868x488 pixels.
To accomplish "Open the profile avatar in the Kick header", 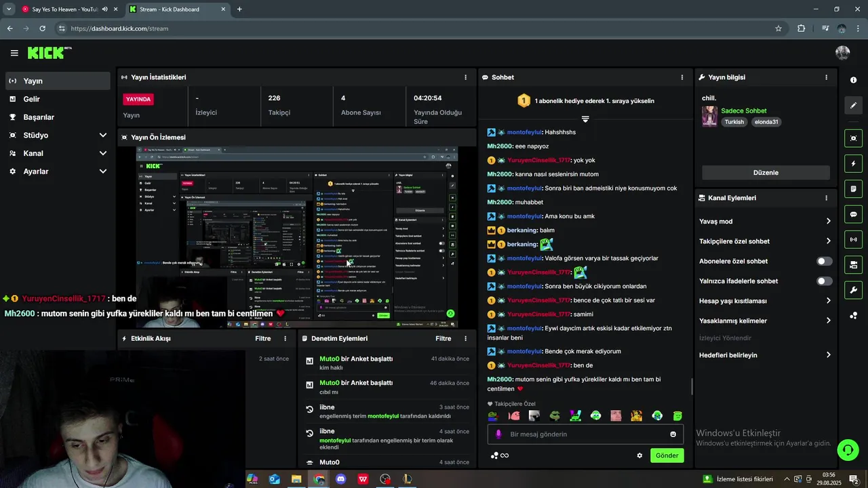I will (843, 53).
